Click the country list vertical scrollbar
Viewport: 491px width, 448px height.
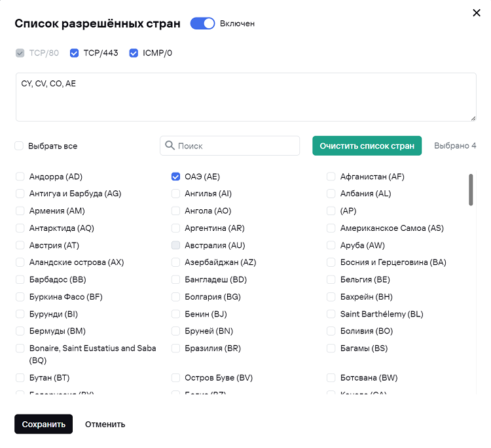[x=470, y=190]
